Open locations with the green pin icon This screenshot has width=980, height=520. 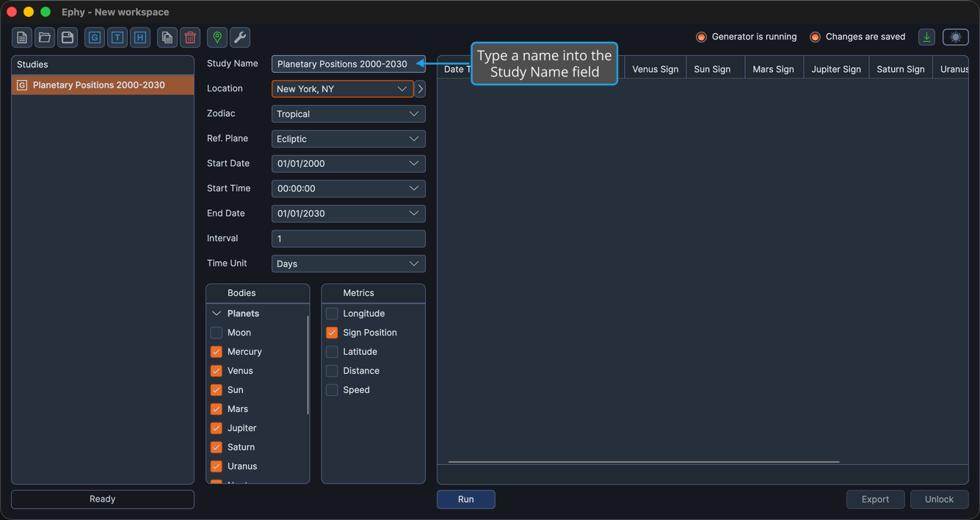click(x=217, y=37)
